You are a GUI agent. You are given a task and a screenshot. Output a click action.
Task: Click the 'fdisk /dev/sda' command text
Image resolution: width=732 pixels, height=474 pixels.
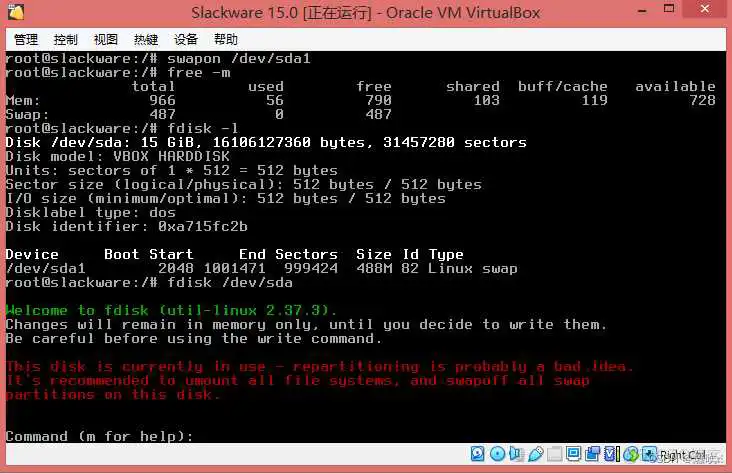coord(230,283)
